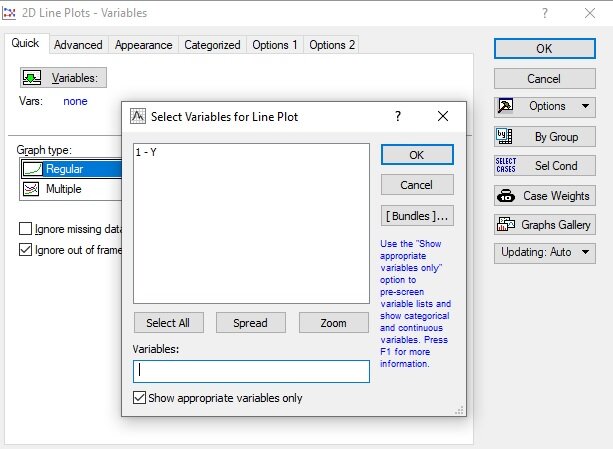Click the Case Weights scale icon
Screen dimensions: 613x449
[x=506, y=195]
